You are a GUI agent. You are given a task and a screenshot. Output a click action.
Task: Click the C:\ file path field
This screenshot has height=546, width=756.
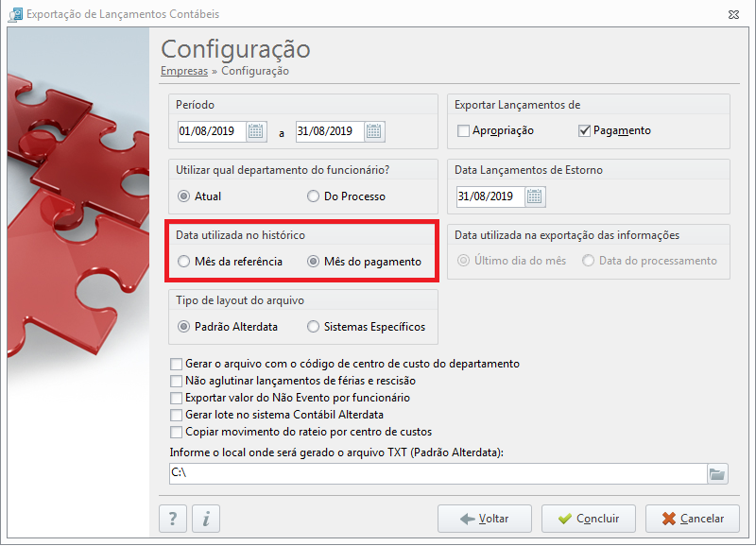438,474
